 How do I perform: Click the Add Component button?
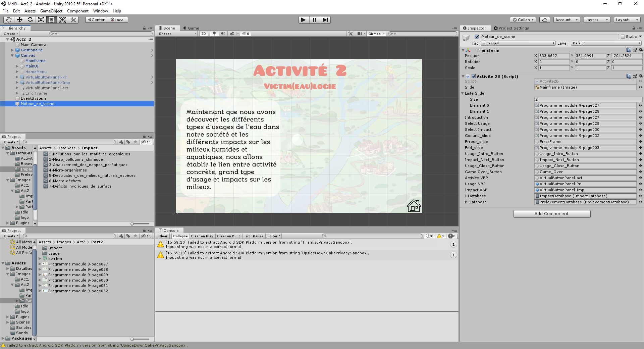pyautogui.click(x=552, y=214)
